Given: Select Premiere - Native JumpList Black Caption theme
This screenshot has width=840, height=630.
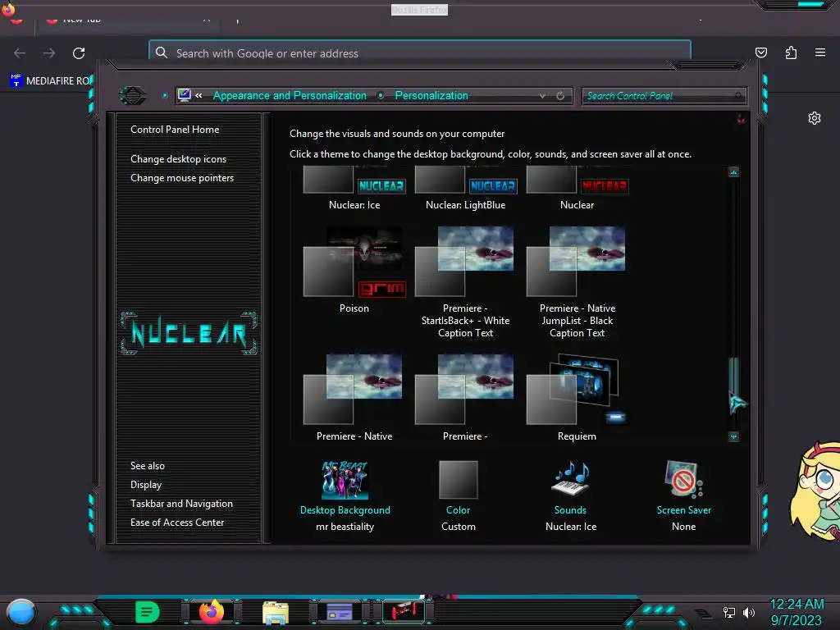Looking at the screenshot, I should 577,282.
